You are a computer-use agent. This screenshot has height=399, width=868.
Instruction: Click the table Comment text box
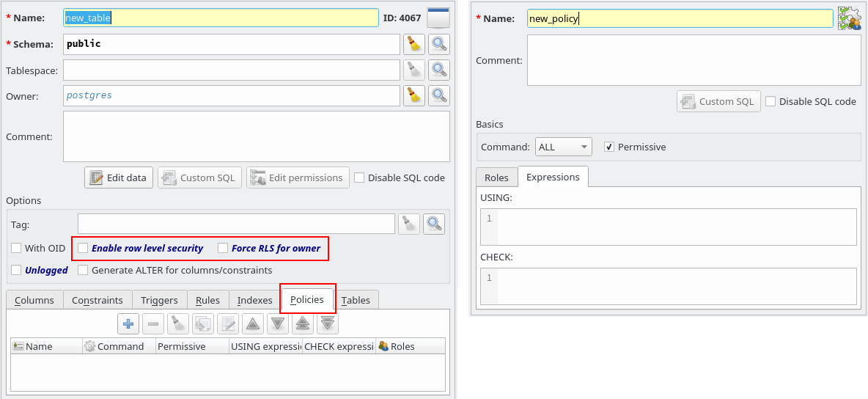(x=257, y=136)
